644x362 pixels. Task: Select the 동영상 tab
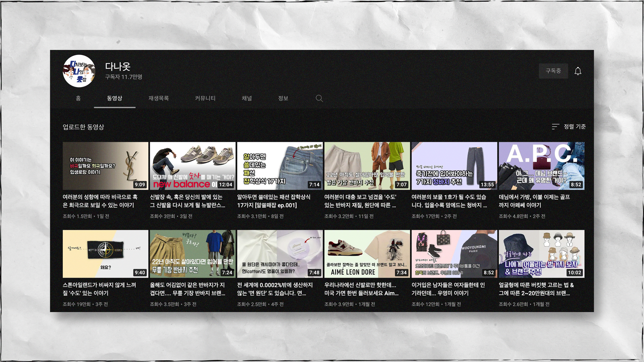click(x=115, y=98)
